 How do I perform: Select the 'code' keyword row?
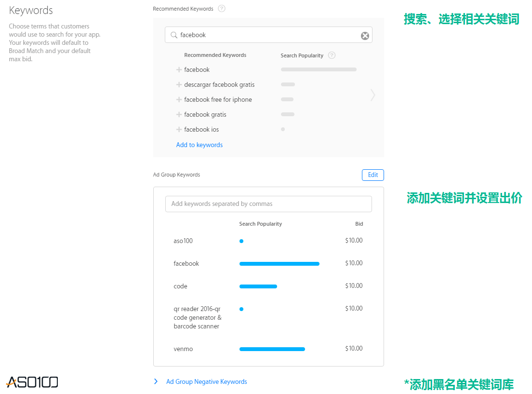point(268,286)
